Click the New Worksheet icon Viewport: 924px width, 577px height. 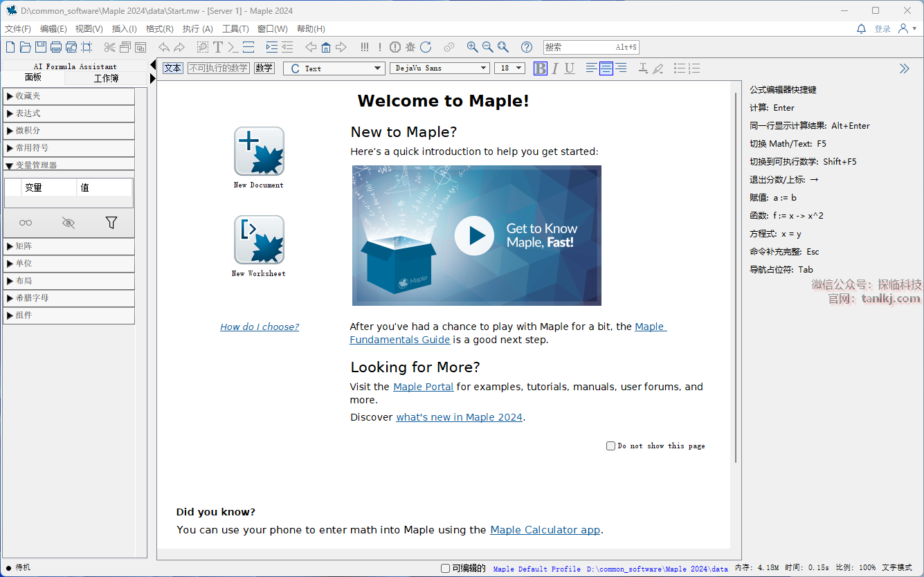[x=259, y=240]
